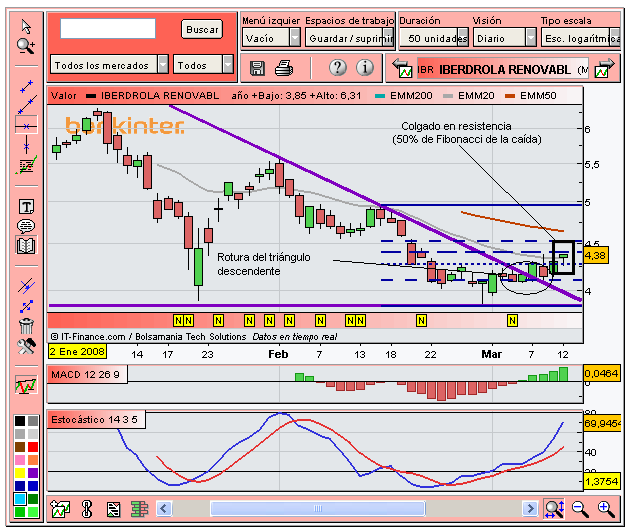Click the MACD 12 26 9 label
Viewport: 629px width, 531px height.
85,375
